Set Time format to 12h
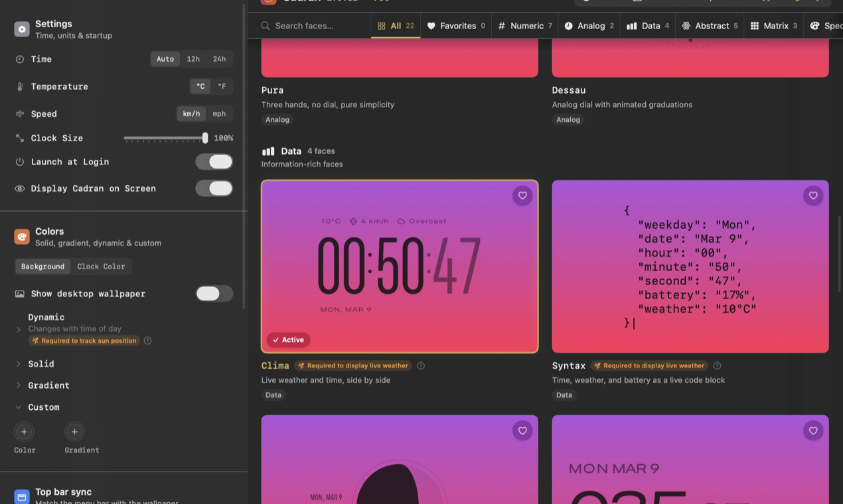843x504 pixels. pos(193,59)
